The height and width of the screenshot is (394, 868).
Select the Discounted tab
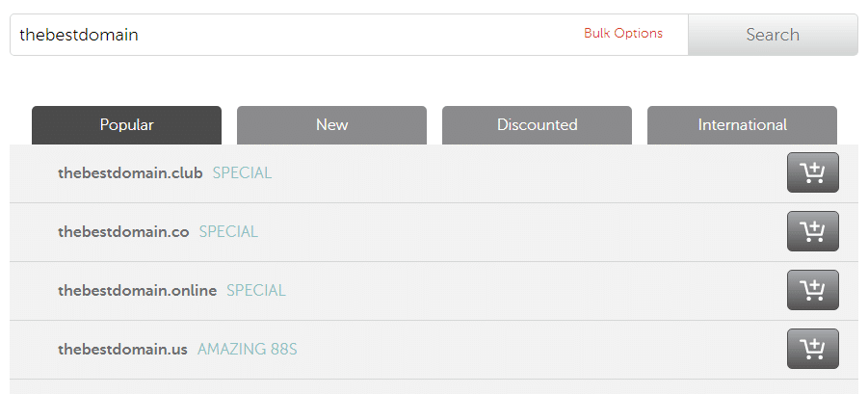(537, 125)
